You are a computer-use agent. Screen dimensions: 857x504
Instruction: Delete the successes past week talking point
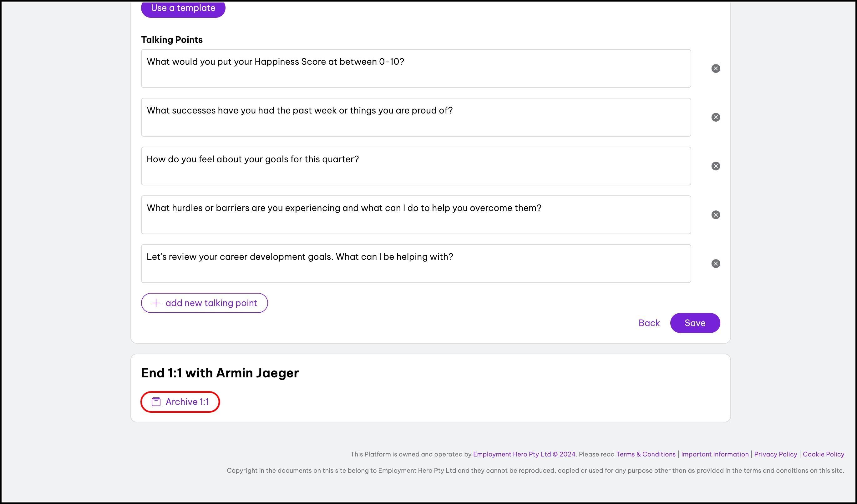coord(716,117)
